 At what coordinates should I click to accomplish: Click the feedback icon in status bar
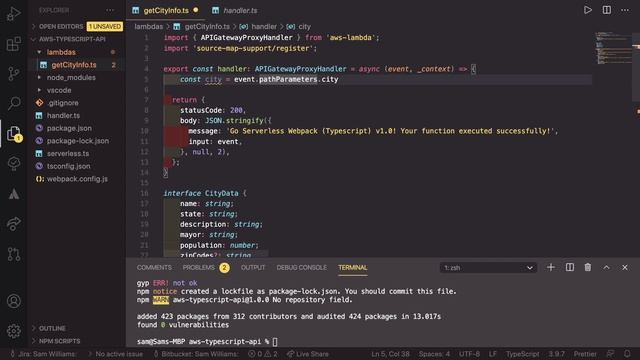610,354
